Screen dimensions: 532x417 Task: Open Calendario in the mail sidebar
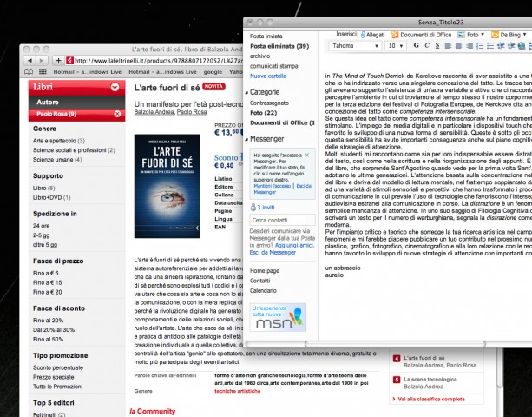pos(263,290)
